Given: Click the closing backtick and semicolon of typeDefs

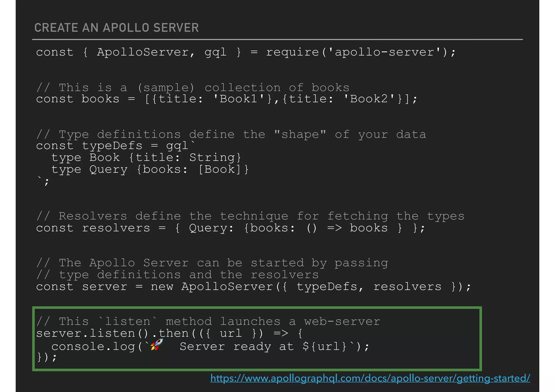Looking at the screenshot, I should coord(43,181).
